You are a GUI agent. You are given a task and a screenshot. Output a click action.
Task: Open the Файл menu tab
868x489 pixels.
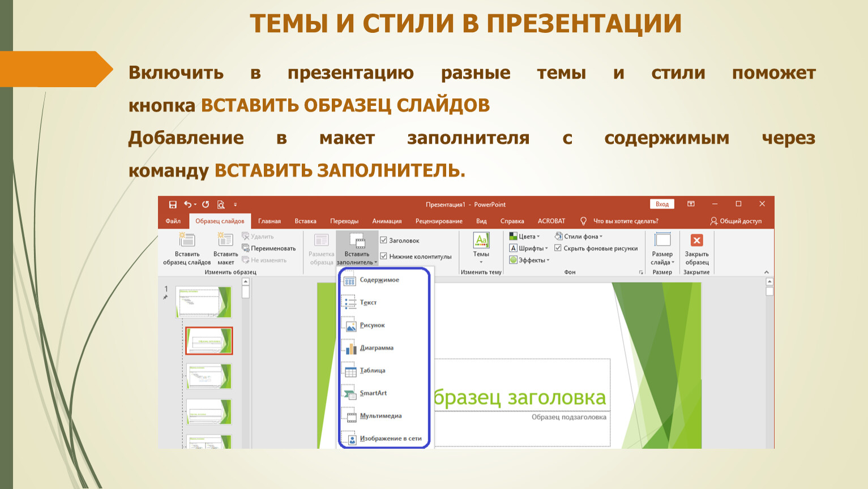(x=173, y=221)
